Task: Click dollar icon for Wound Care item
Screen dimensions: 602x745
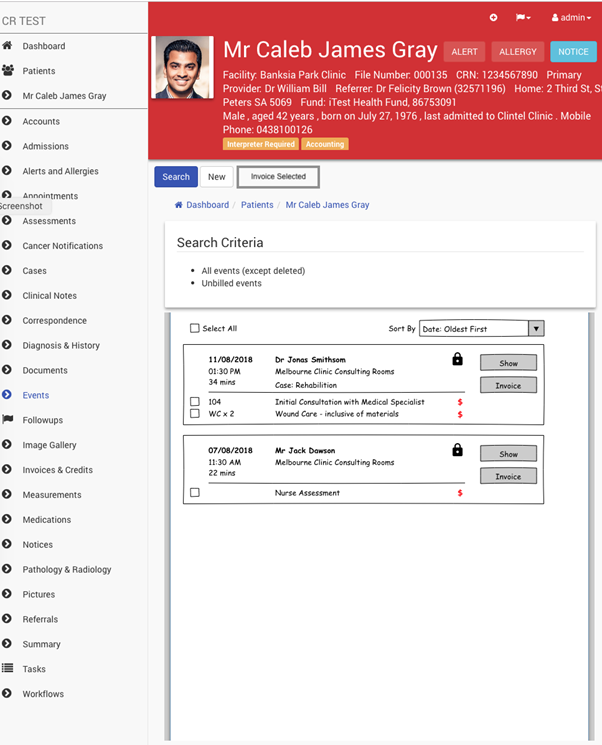Action: [460, 414]
